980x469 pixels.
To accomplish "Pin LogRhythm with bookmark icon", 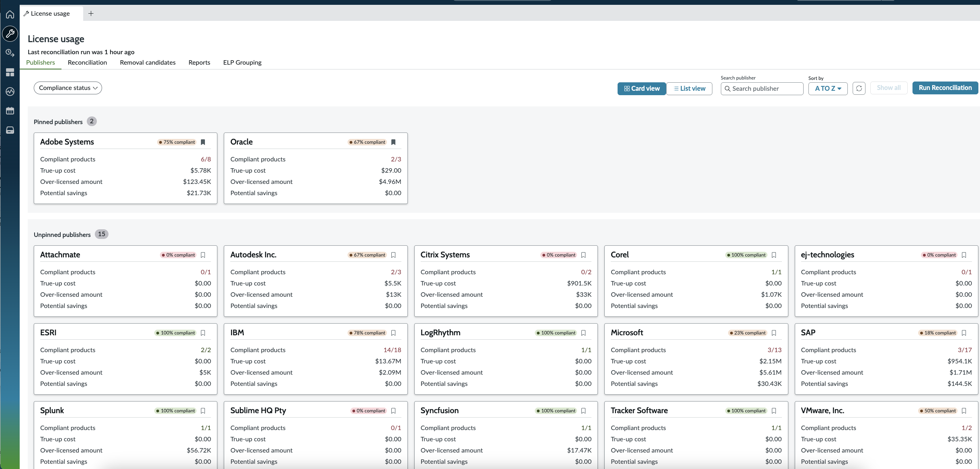I will 583,333.
